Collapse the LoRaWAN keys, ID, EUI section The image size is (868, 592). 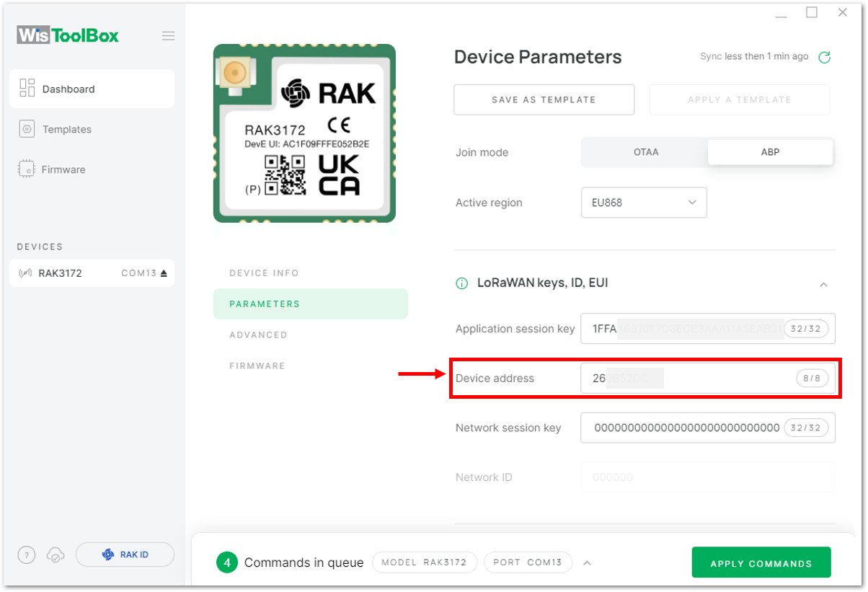pyautogui.click(x=823, y=285)
